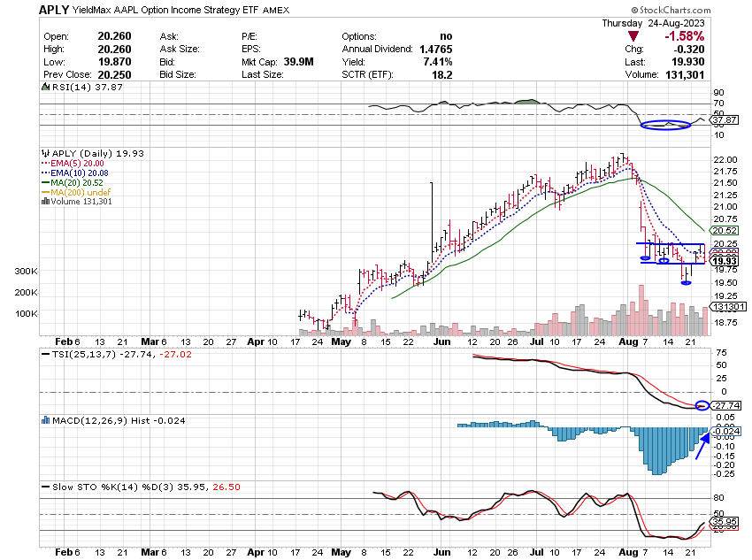
Task: Click the RSI(14) 37.87 indicator title
Action: [88, 87]
